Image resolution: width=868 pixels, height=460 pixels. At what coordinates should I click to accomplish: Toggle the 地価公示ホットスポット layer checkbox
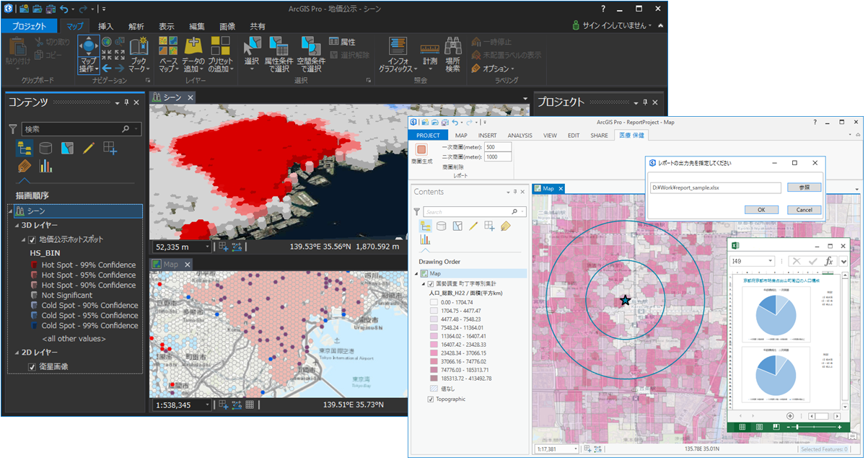(32, 239)
